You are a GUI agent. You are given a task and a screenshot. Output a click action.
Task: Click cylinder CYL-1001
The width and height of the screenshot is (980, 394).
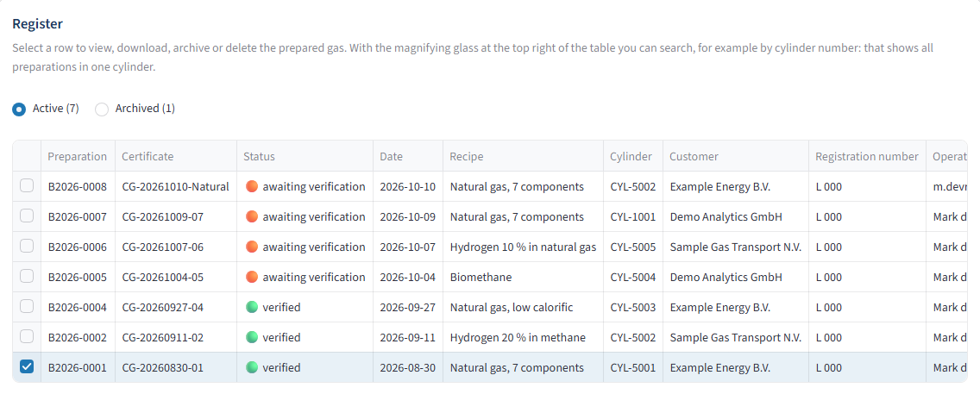click(x=633, y=216)
